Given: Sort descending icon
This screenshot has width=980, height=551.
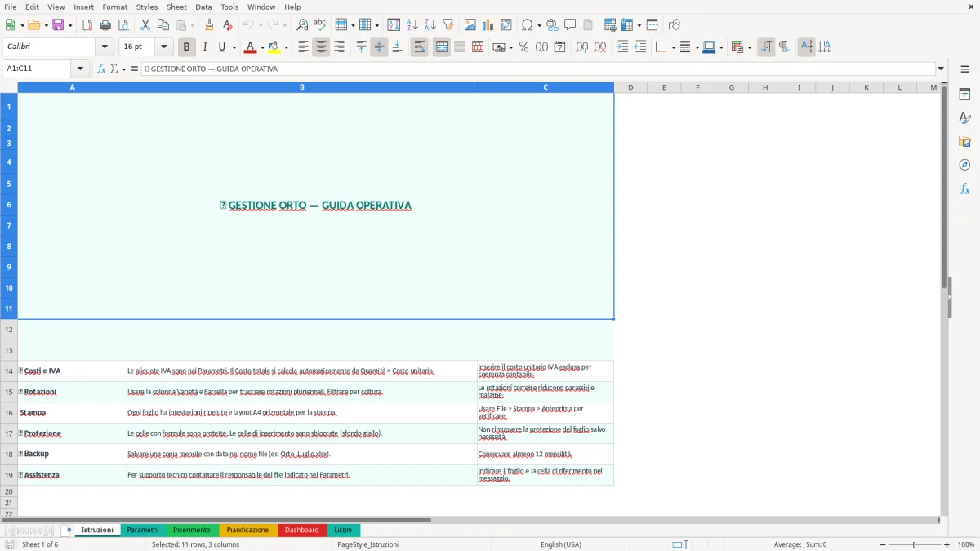Looking at the screenshot, I should (x=430, y=25).
